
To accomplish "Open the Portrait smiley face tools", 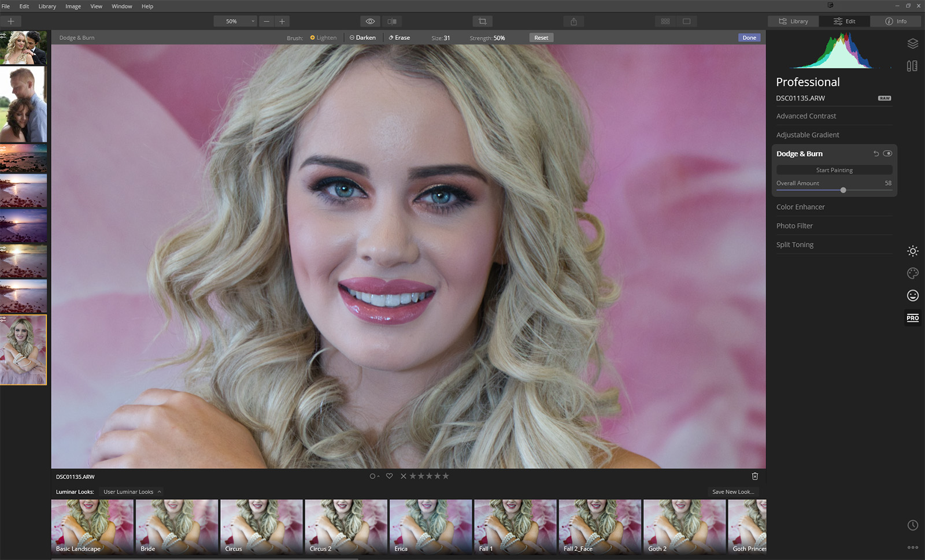I will click(912, 296).
